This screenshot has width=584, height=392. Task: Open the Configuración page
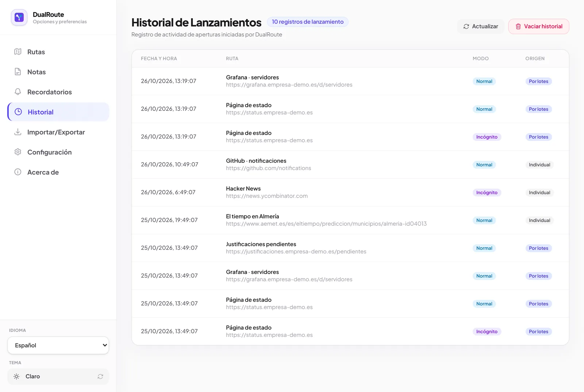click(58, 152)
